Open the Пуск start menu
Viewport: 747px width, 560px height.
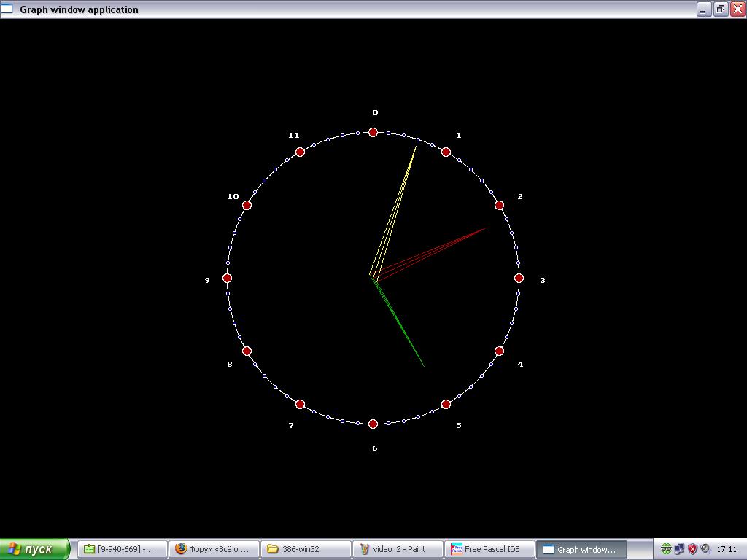pos(35,549)
